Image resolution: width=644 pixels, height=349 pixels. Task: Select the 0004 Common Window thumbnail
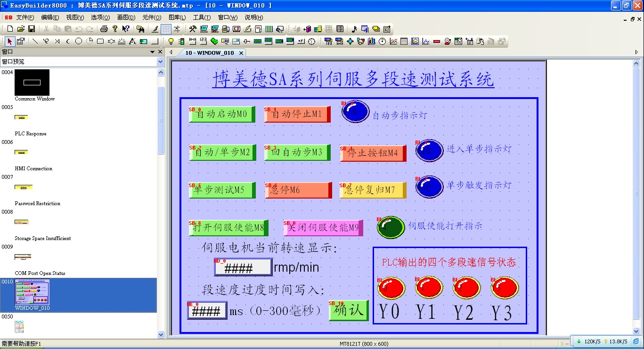pos(32,83)
